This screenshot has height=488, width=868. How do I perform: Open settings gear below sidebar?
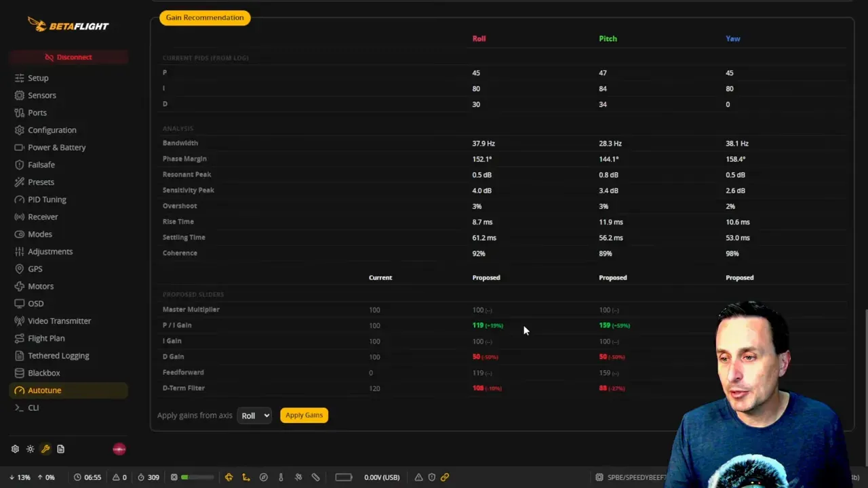tap(15, 449)
